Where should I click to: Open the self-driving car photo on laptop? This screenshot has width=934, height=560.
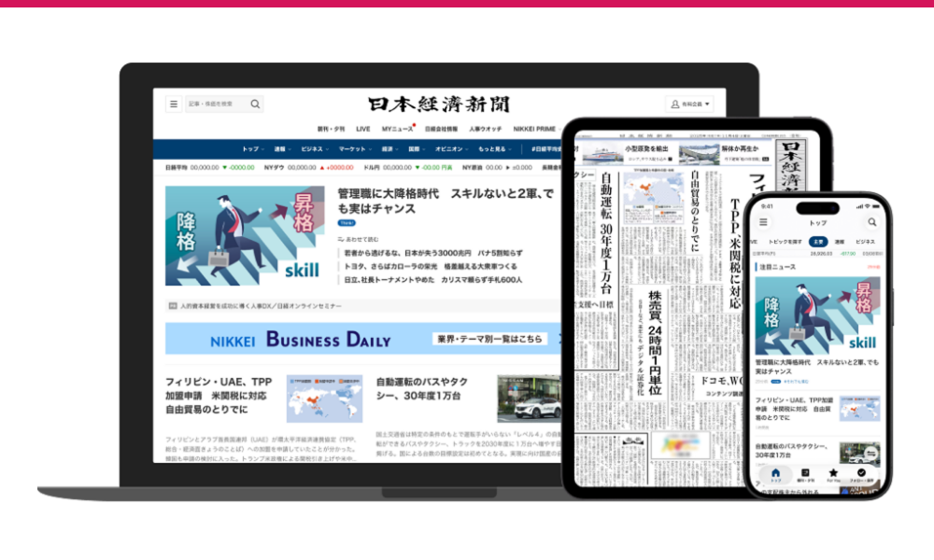point(529,399)
